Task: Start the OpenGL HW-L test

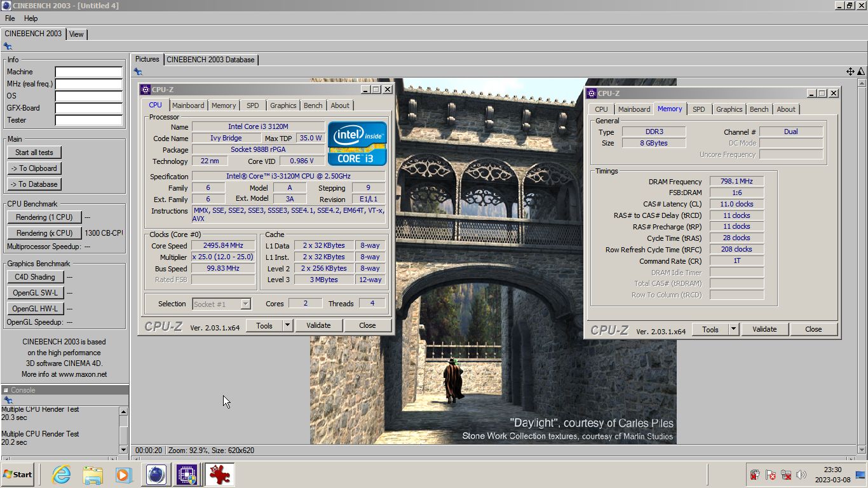Action: (36, 309)
